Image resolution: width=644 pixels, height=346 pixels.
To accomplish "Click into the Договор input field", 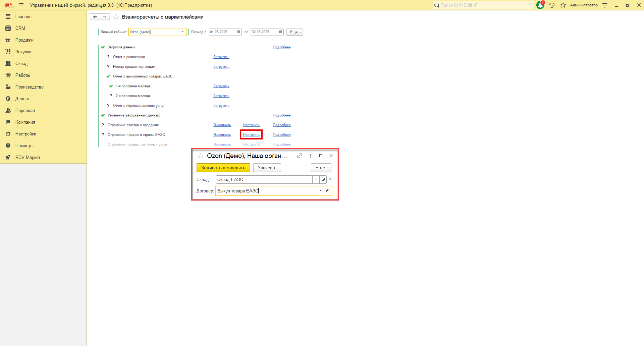I will click(265, 191).
